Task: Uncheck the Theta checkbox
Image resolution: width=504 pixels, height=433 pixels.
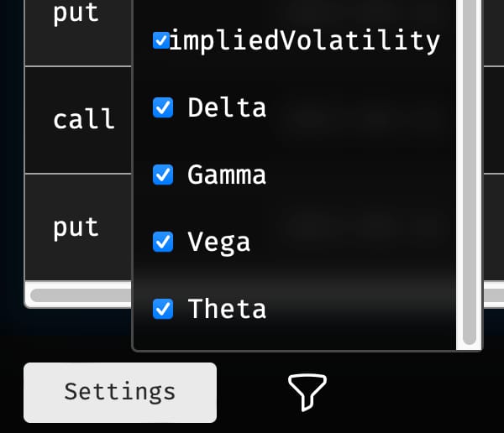Action: pyautogui.click(x=163, y=309)
